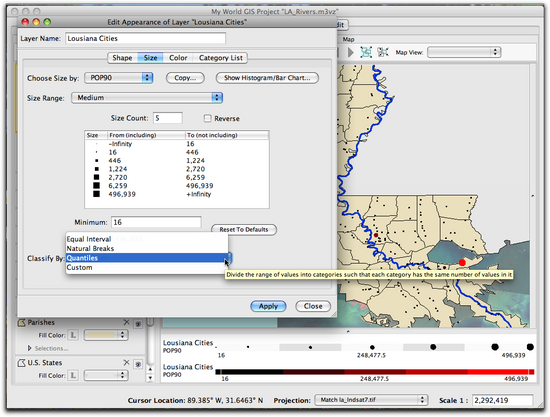
Task: Click the Layer Name input field
Action: [x=145, y=39]
